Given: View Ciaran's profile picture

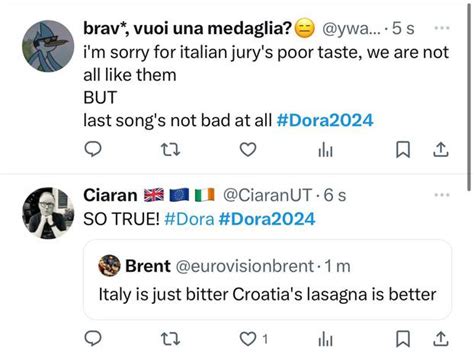Looking at the screenshot, I should tap(48, 213).
